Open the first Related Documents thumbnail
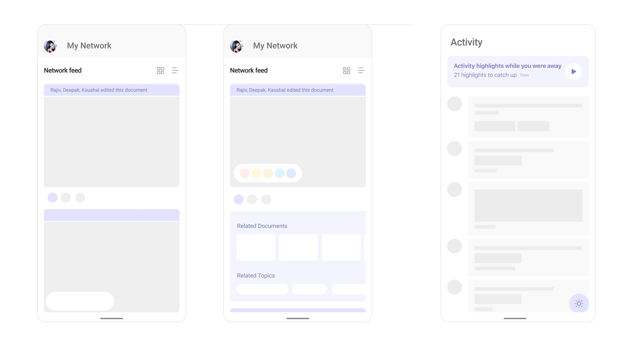 [256, 247]
